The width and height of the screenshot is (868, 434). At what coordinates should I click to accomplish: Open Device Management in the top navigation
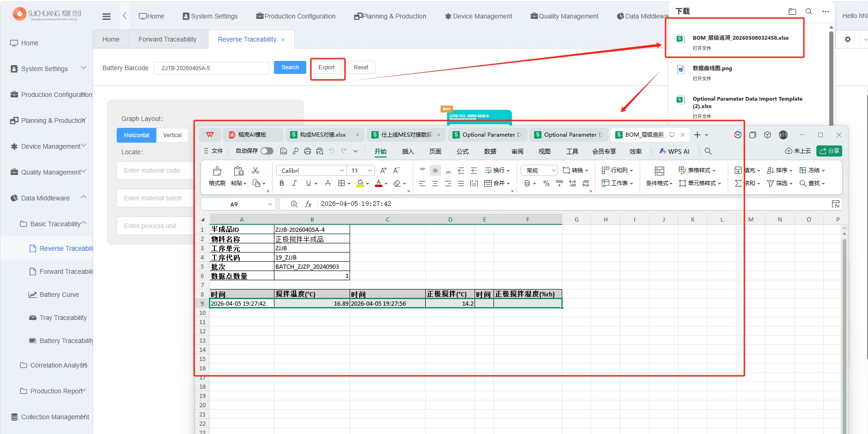tap(478, 16)
